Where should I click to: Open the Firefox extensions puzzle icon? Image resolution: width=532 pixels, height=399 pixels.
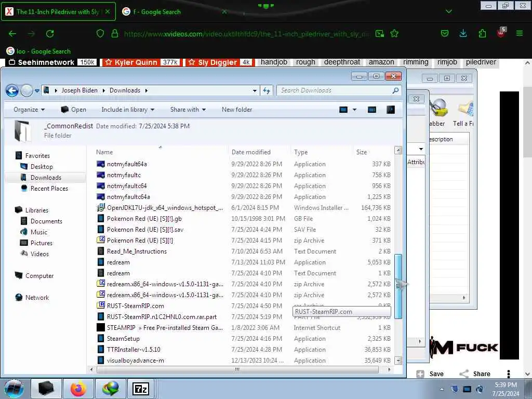tap(482, 34)
